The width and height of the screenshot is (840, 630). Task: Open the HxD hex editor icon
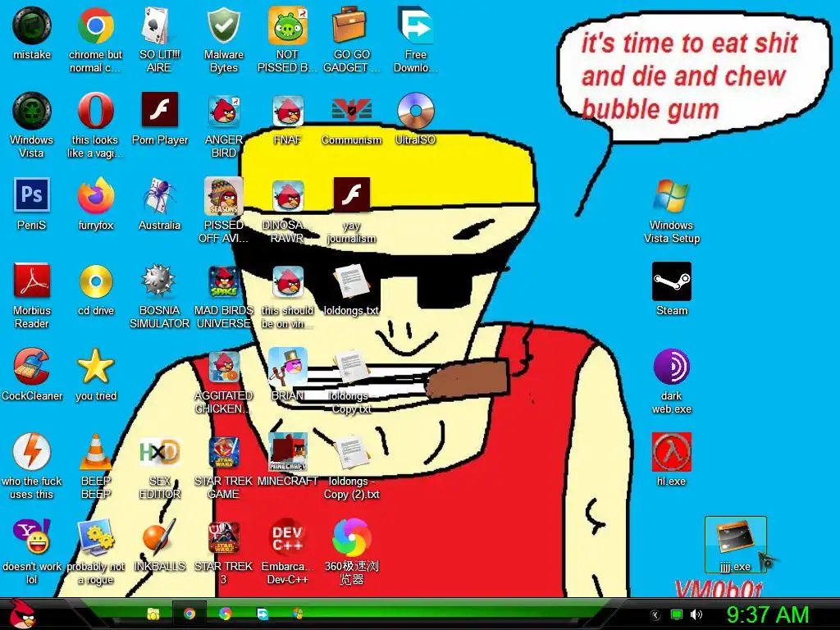[159, 453]
